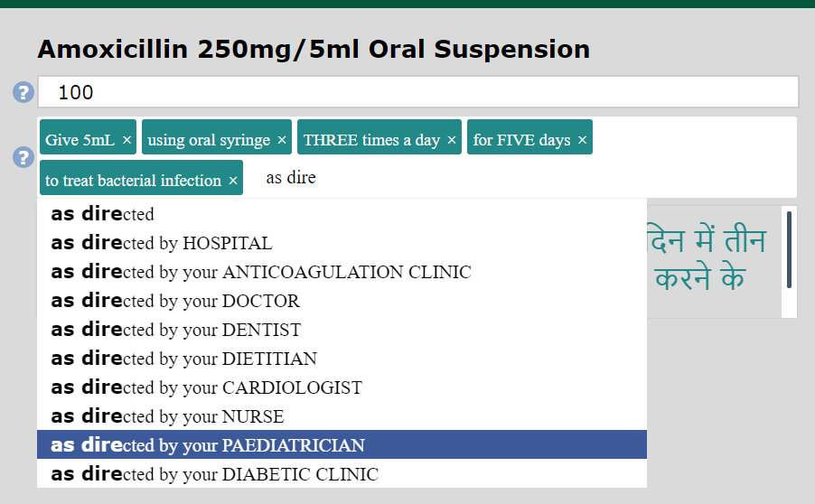Image resolution: width=815 pixels, height=504 pixels.
Task: Remove the 'for FIVE days' tag
Action: click(x=582, y=140)
